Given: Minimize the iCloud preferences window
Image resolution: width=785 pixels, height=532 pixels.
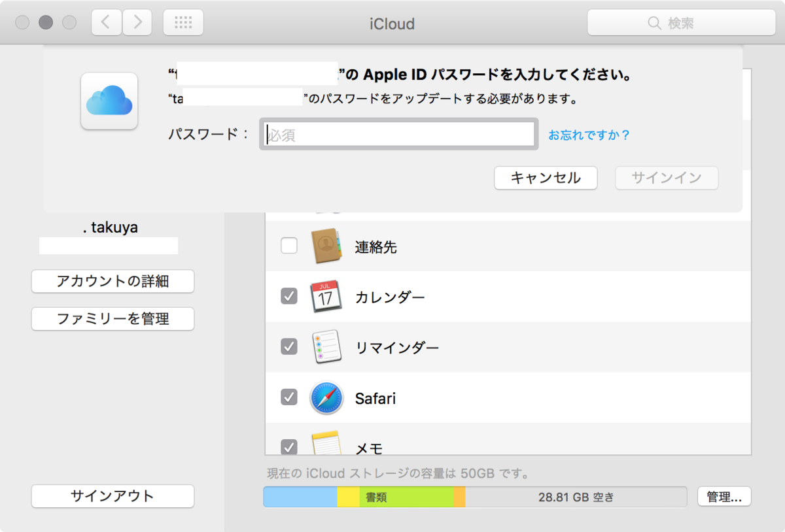Looking at the screenshot, I should click(x=46, y=23).
